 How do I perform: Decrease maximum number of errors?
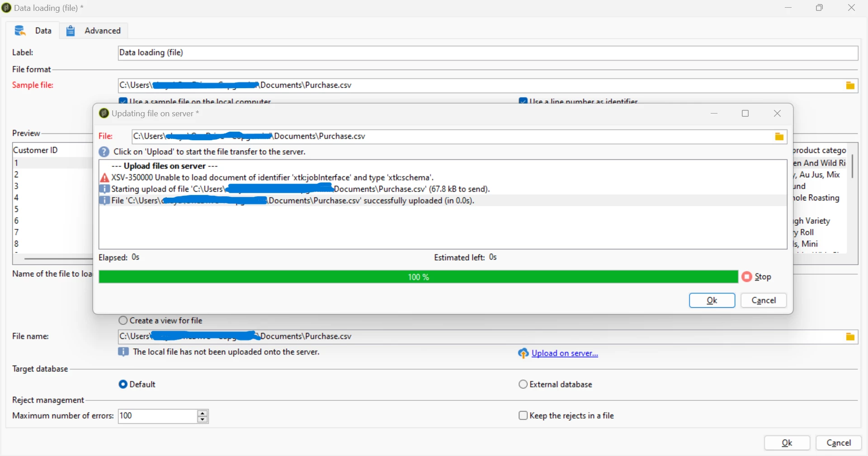click(203, 419)
